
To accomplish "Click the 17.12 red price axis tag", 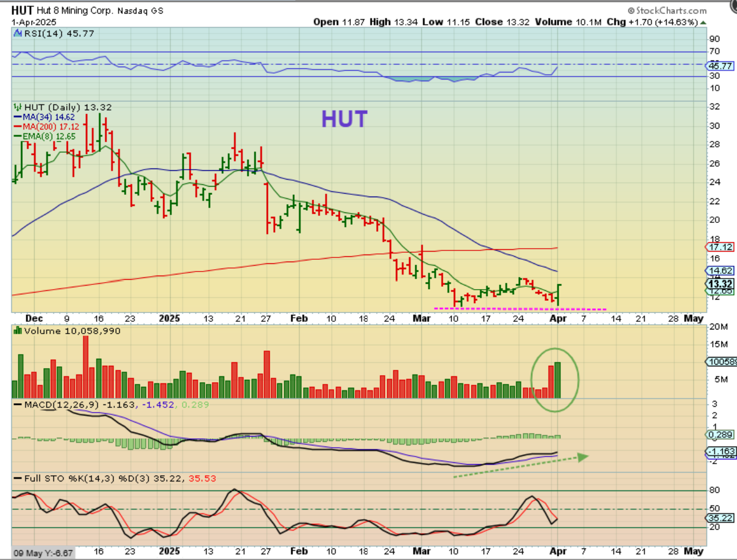I will pyautogui.click(x=720, y=247).
